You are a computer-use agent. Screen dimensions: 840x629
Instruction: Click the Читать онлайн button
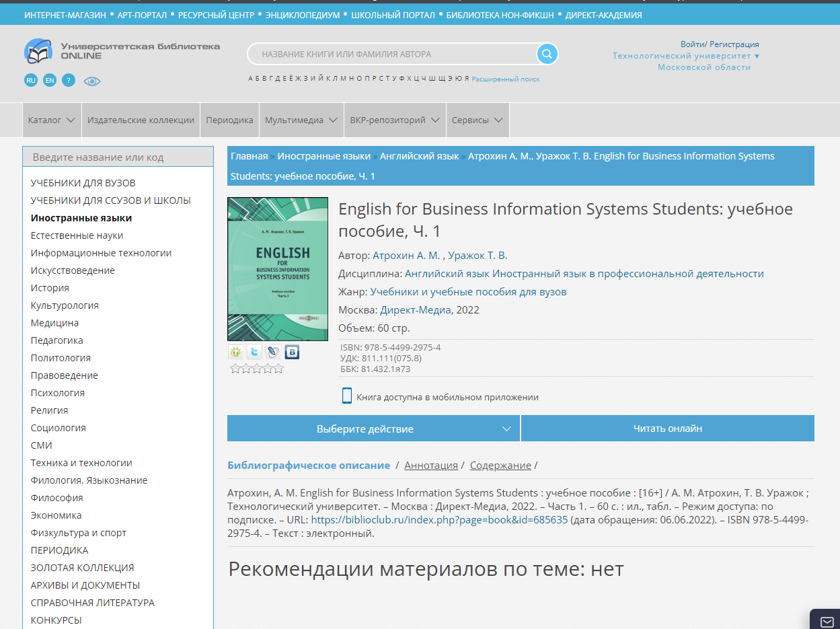point(668,429)
